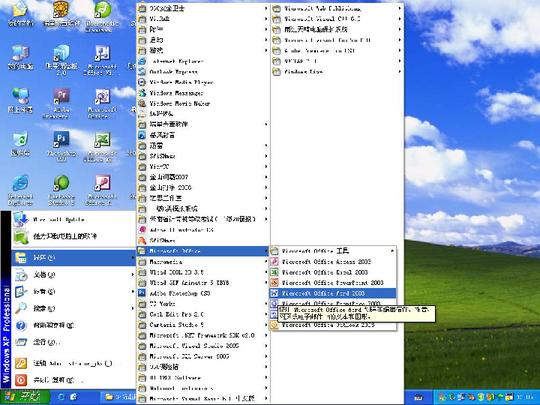Open the Microsoft Visual C++ 6.0 folder

click(x=336, y=19)
